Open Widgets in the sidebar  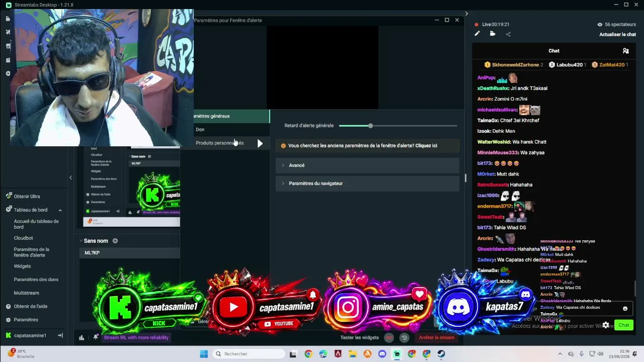tap(22, 266)
